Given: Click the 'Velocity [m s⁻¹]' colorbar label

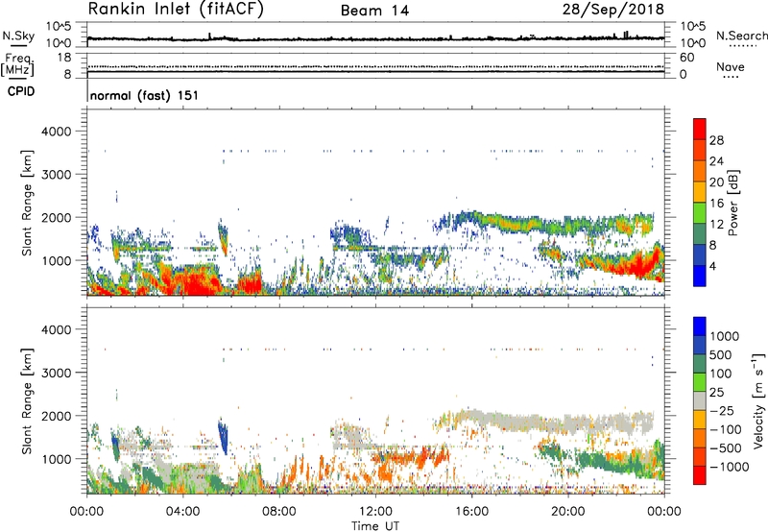Looking at the screenshot, I should coord(758,400).
